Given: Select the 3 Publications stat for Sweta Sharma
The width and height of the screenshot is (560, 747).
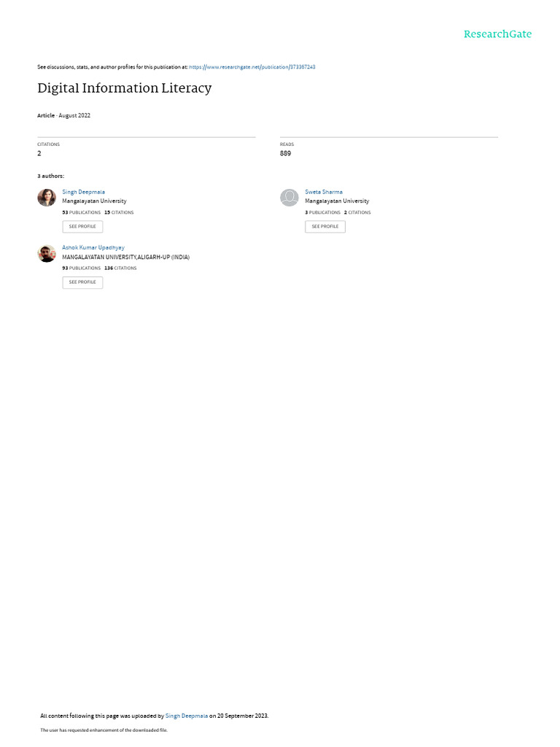Looking at the screenshot, I should coord(322,212).
